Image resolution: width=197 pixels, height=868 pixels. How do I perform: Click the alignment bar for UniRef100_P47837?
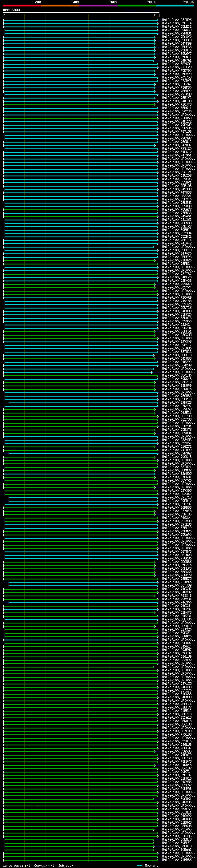pyautogui.click(x=79, y=146)
